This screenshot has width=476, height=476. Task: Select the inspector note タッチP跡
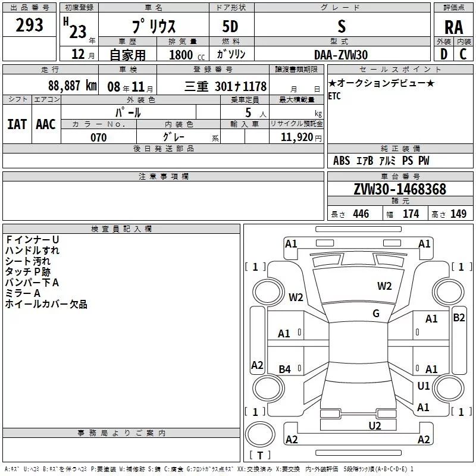pyautogui.click(x=27, y=272)
